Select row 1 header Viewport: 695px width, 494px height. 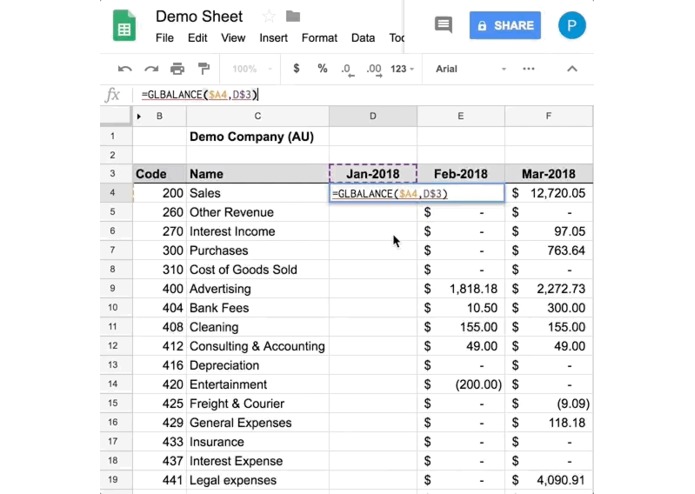[116, 136]
